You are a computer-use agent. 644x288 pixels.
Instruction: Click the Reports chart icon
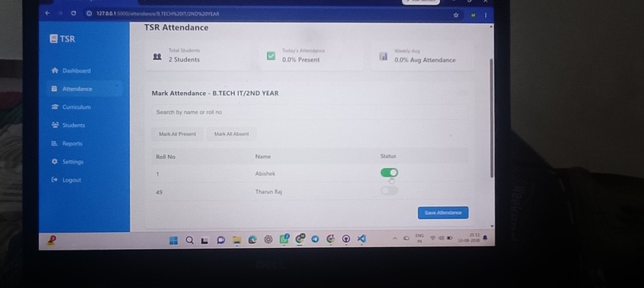coord(54,143)
